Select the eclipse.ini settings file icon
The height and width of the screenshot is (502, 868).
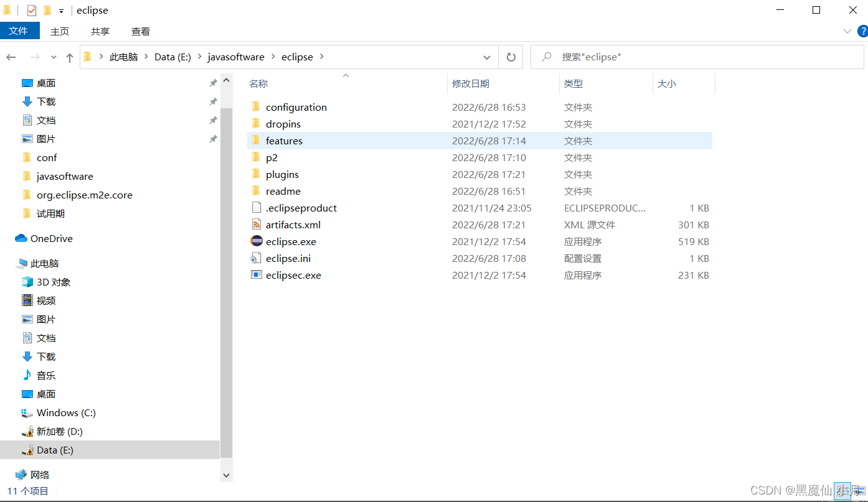coord(256,258)
